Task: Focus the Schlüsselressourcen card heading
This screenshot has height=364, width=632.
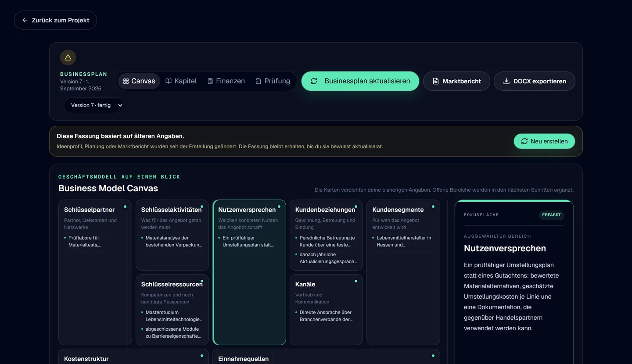Action: click(172, 284)
